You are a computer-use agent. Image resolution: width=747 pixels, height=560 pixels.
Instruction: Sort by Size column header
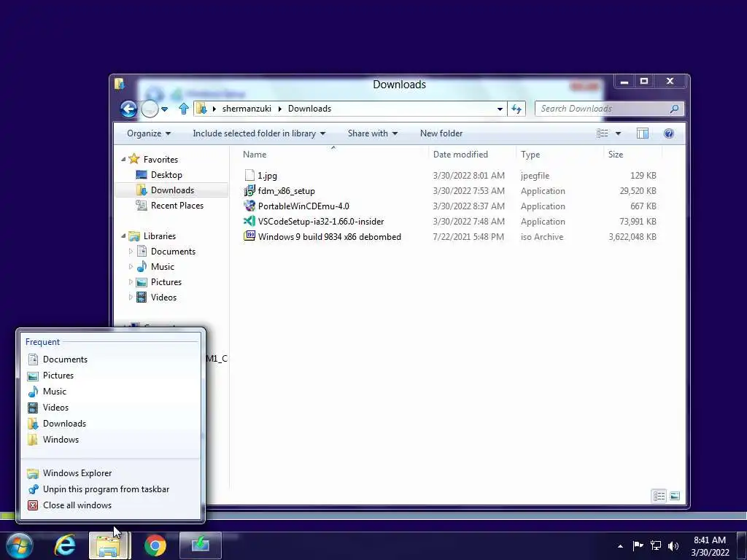coord(632,155)
